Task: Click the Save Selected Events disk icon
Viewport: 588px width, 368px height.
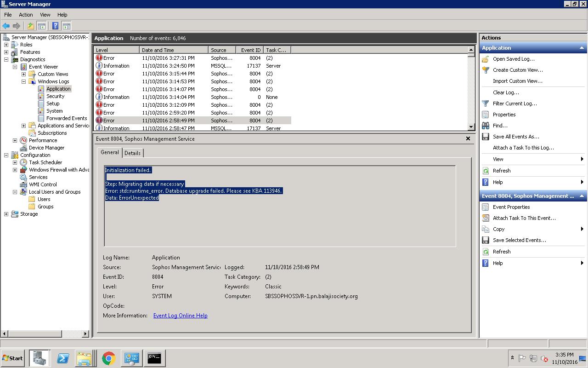Action: pyautogui.click(x=485, y=240)
